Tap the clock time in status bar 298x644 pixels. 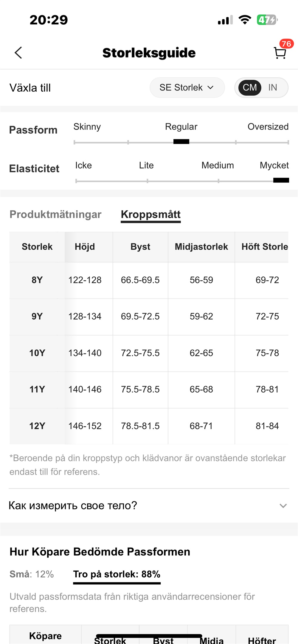(x=49, y=20)
